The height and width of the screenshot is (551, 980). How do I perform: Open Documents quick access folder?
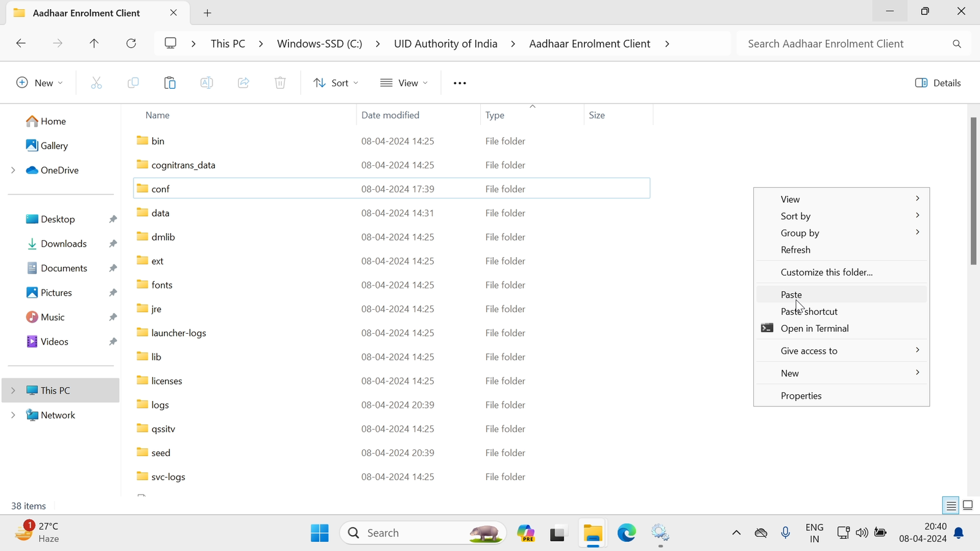57,268
